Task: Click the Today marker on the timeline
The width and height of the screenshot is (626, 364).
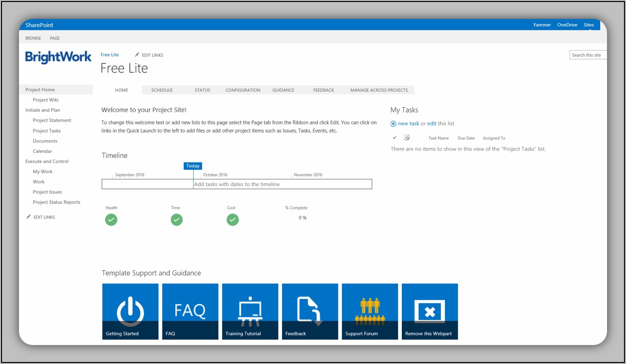Action: click(x=193, y=166)
